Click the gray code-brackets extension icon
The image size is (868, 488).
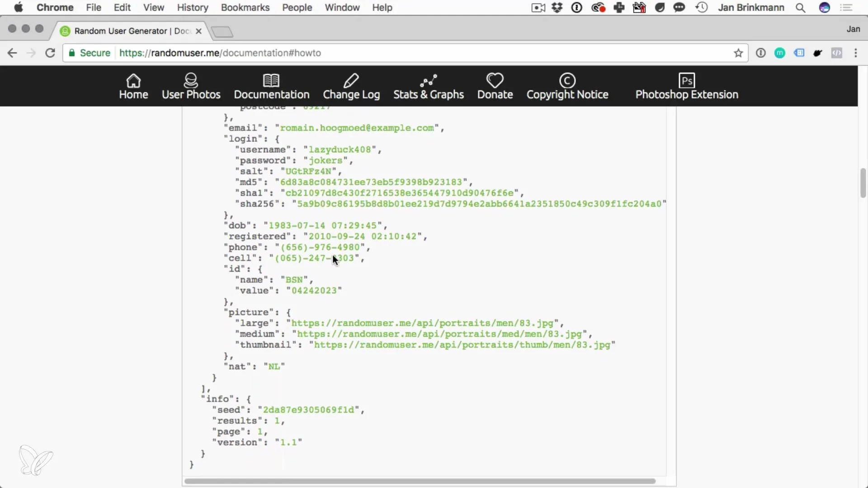tap(837, 53)
